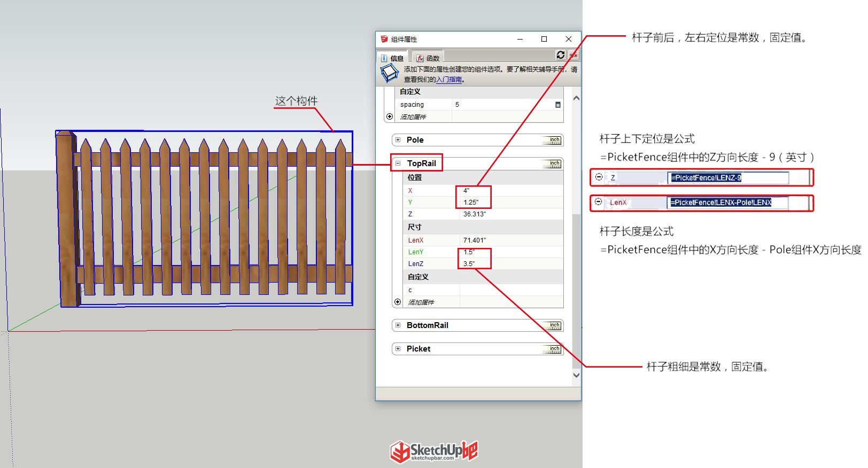Click the refresh icon in the 组件属性 window
The width and height of the screenshot is (868, 468).
(560, 55)
